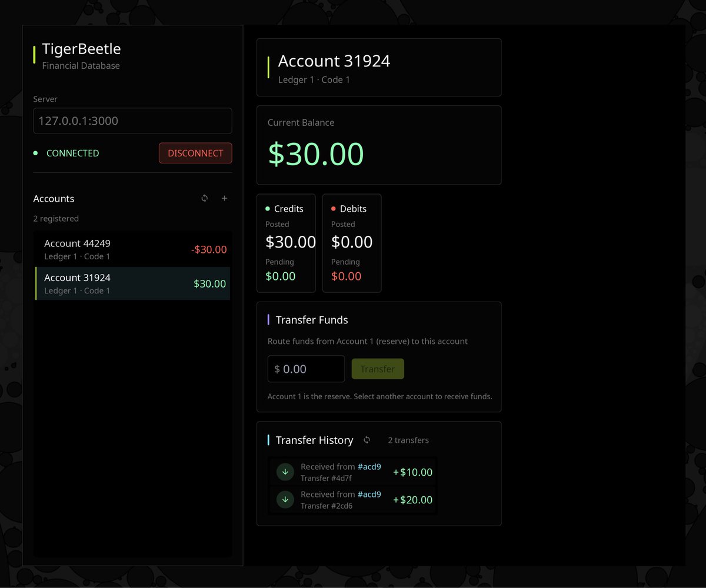The height and width of the screenshot is (588, 706).
Task: Click the Debits card label
Action: click(x=353, y=209)
